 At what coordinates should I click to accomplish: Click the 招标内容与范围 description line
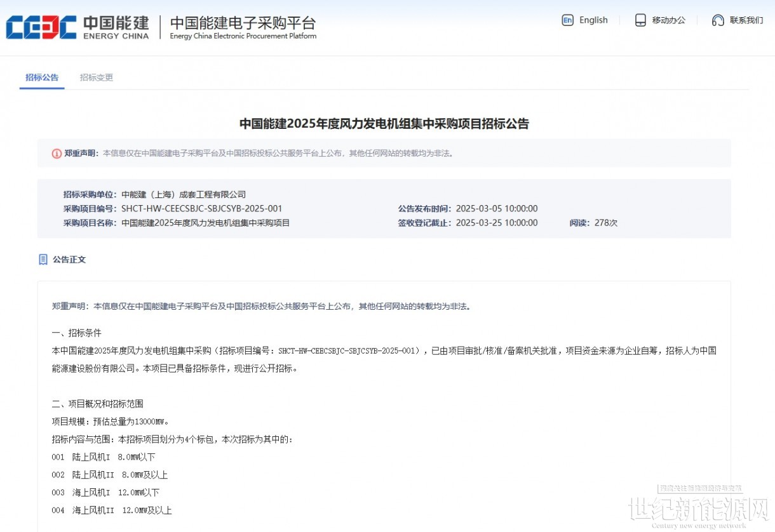[172, 439]
